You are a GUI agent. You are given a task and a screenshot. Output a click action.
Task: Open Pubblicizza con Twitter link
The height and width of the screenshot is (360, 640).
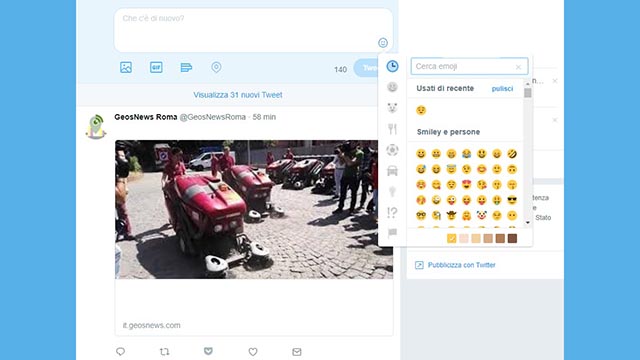click(x=462, y=265)
